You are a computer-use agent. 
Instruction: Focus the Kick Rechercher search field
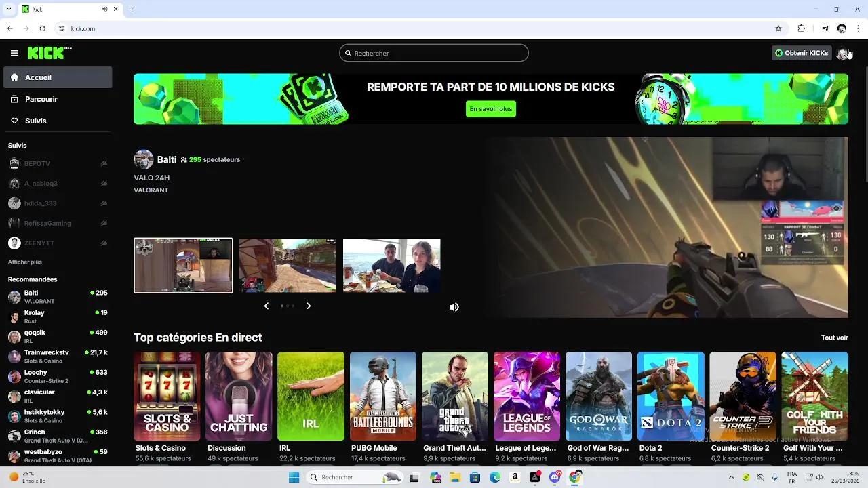tap(434, 53)
